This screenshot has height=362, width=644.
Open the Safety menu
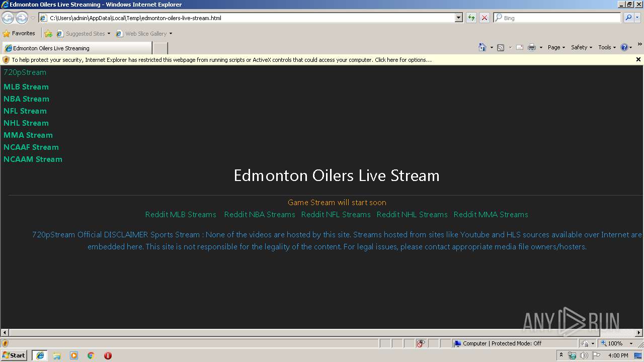point(581,47)
